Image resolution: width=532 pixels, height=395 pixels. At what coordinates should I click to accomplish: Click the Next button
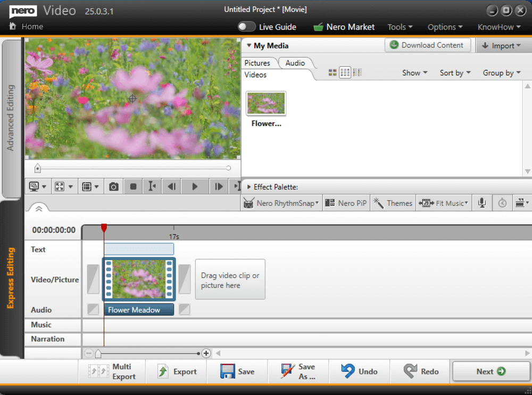coord(491,372)
